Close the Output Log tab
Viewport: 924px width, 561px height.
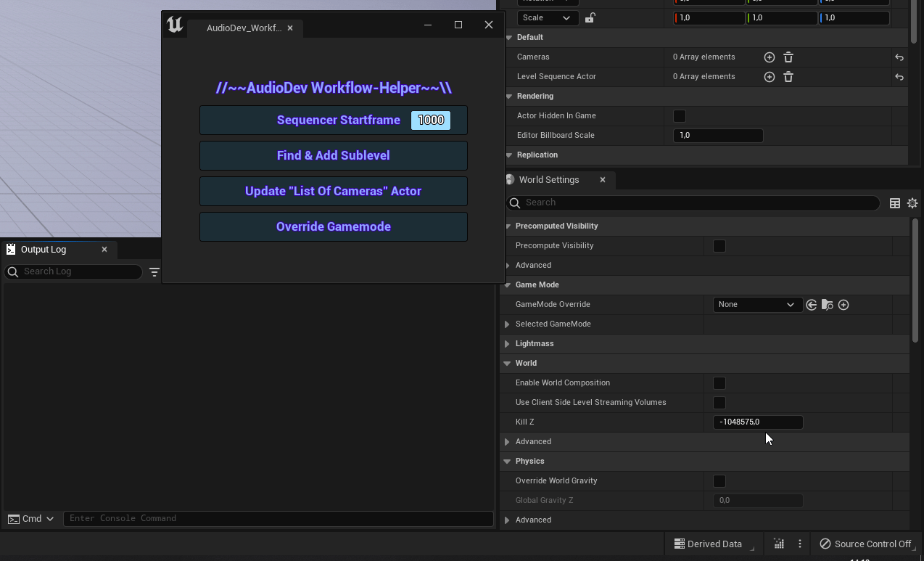click(x=104, y=250)
